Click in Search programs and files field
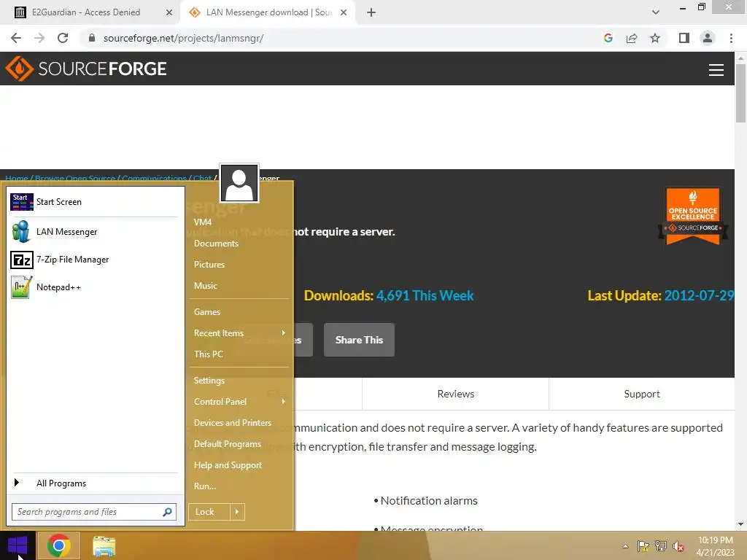Screen dimensions: 747x560 pos(86,512)
